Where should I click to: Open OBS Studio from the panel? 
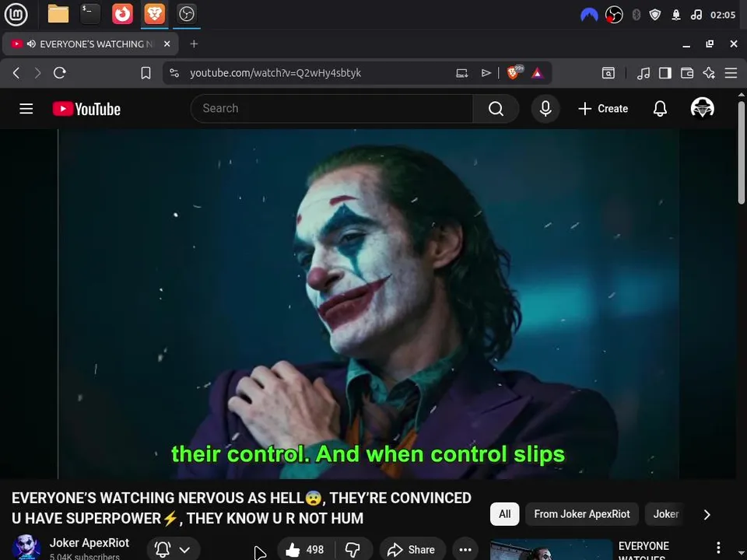(x=186, y=14)
